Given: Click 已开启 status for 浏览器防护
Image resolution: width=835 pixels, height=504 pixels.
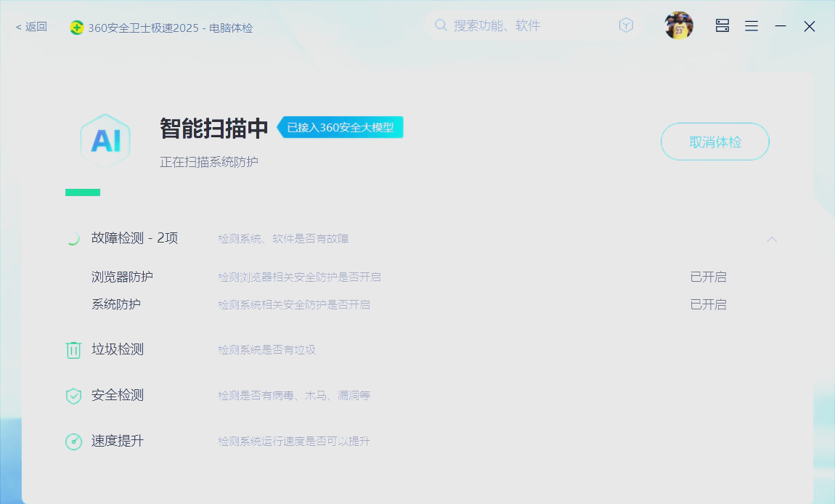Looking at the screenshot, I should (708, 277).
